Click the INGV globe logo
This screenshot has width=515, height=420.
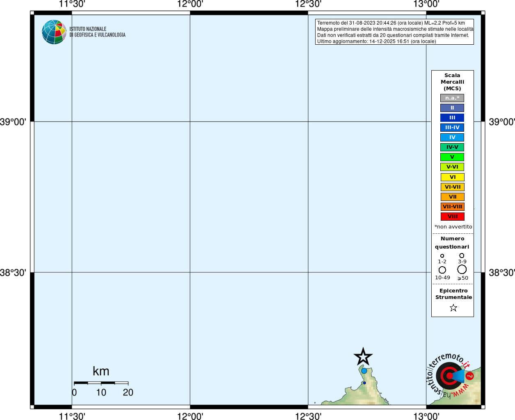point(54,32)
